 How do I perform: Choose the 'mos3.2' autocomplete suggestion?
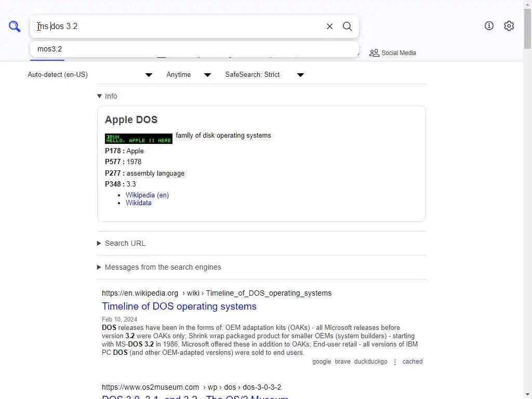[x=194, y=49]
